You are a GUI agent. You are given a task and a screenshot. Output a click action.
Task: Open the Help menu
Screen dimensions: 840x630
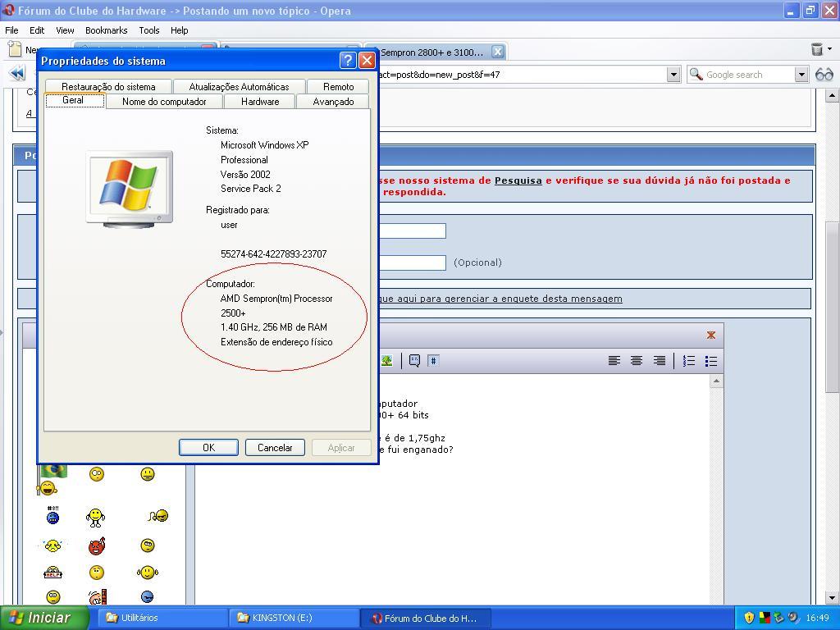179,30
